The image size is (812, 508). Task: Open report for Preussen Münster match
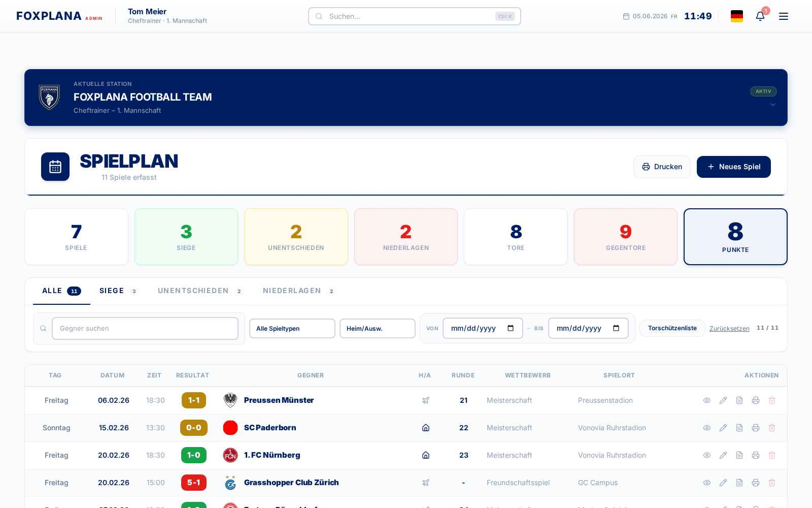click(739, 400)
